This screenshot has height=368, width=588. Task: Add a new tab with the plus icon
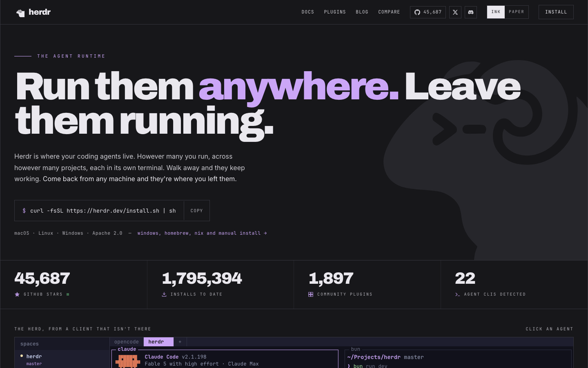[180, 342]
